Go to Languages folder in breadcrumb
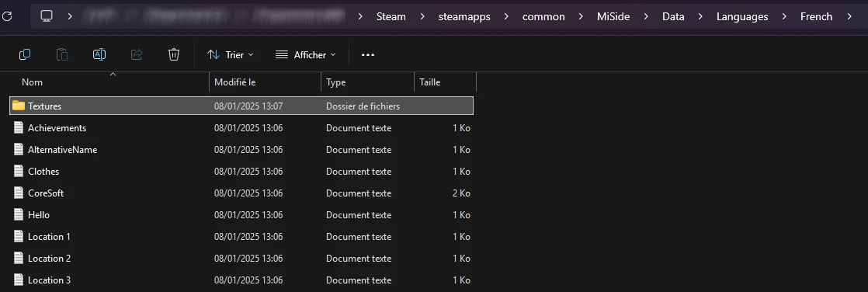Viewport: 868px width, 292px height. tap(741, 16)
